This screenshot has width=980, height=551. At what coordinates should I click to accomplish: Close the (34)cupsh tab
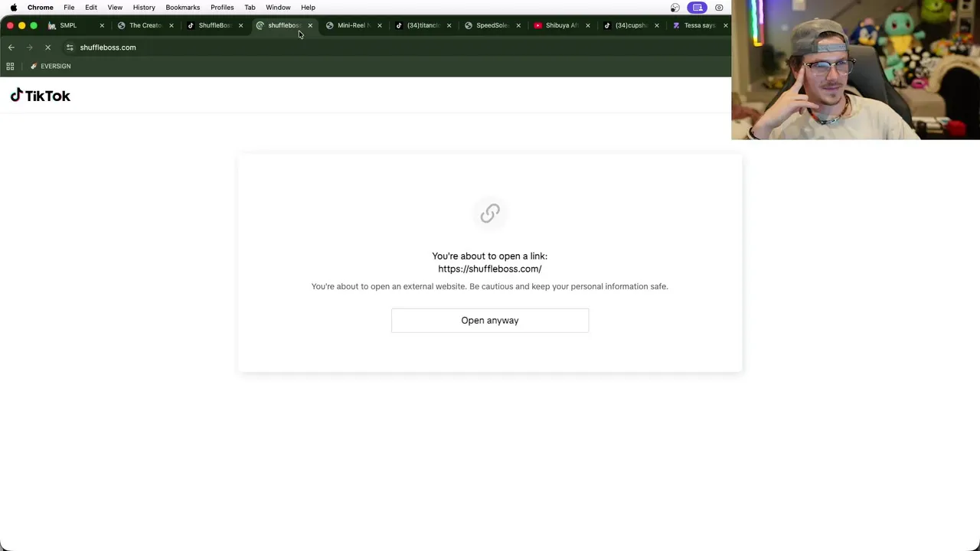[x=656, y=25]
